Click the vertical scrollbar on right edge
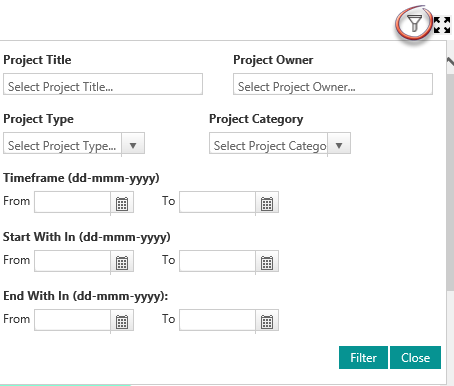454x386 pixels. pos(450,180)
